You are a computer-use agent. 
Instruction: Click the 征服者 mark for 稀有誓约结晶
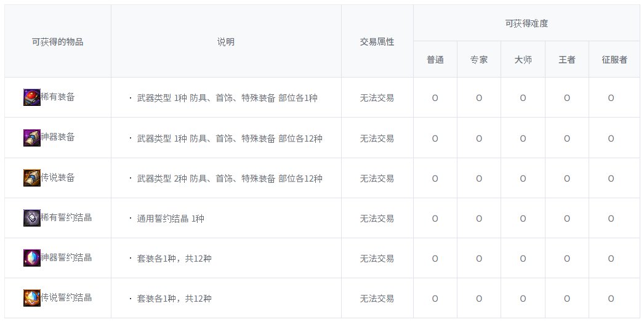611,219
